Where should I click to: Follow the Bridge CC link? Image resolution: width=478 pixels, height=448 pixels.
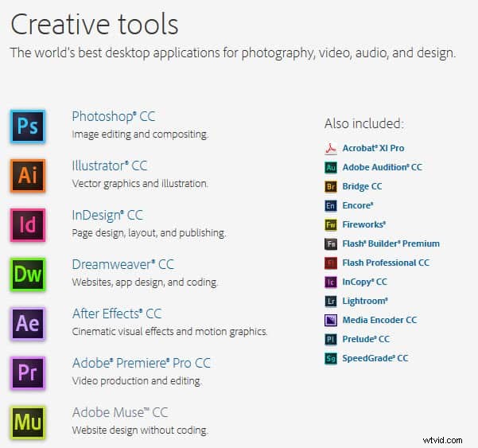(362, 187)
